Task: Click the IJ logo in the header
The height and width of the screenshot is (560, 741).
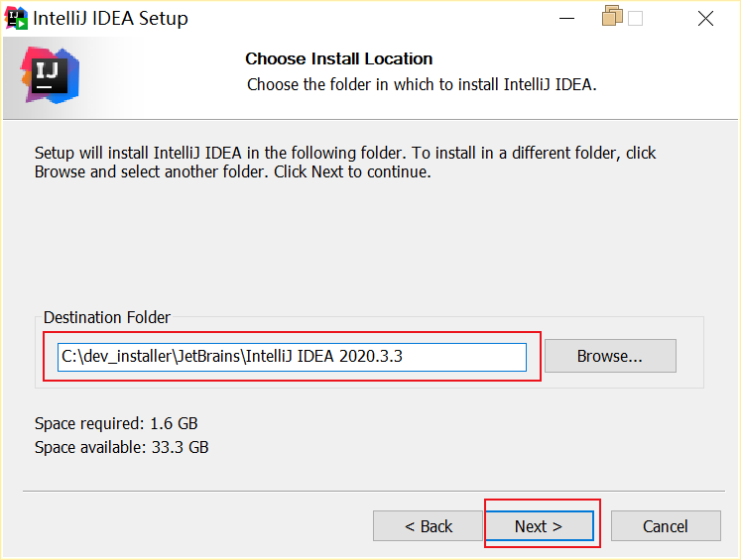Action: click(50, 75)
